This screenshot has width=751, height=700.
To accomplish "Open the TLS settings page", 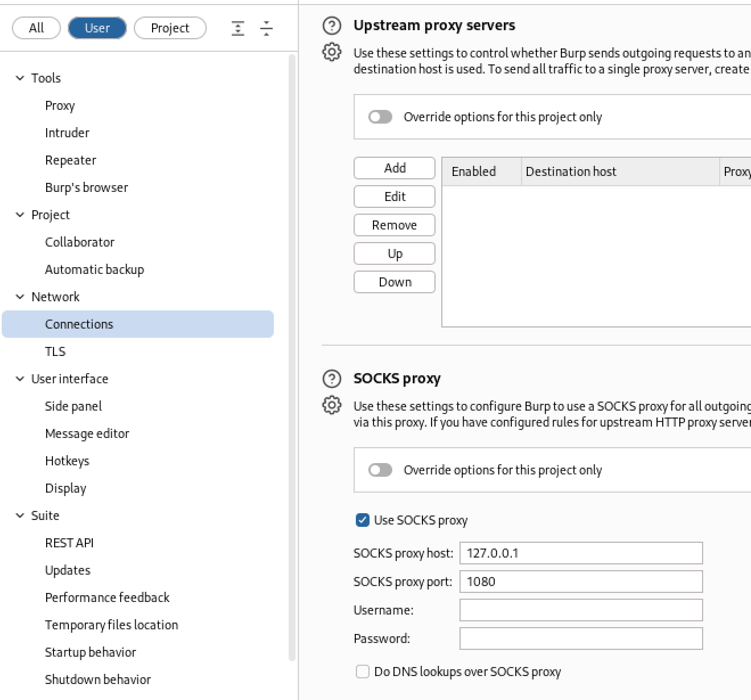I will tap(55, 351).
